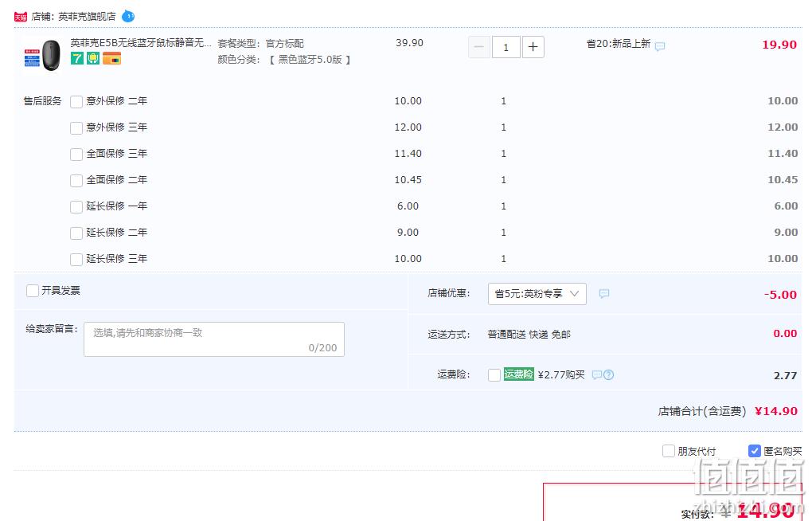This screenshot has height=521, width=812.
Task: Click the 11.40 unit price for 全面保修 三年
Action: [x=408, y=154]
